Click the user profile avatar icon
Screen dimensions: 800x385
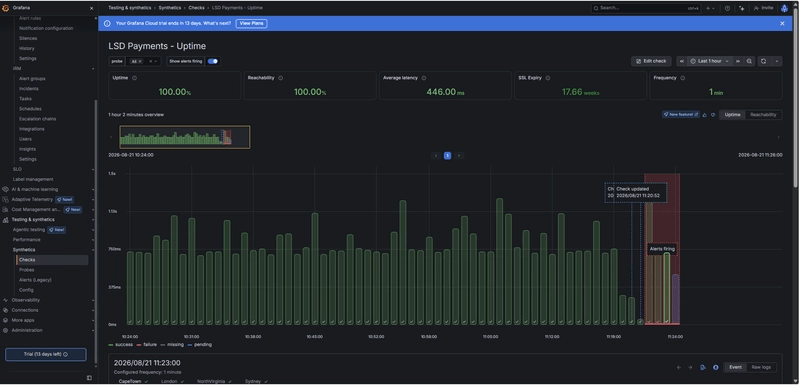click(x=784, y=8)
